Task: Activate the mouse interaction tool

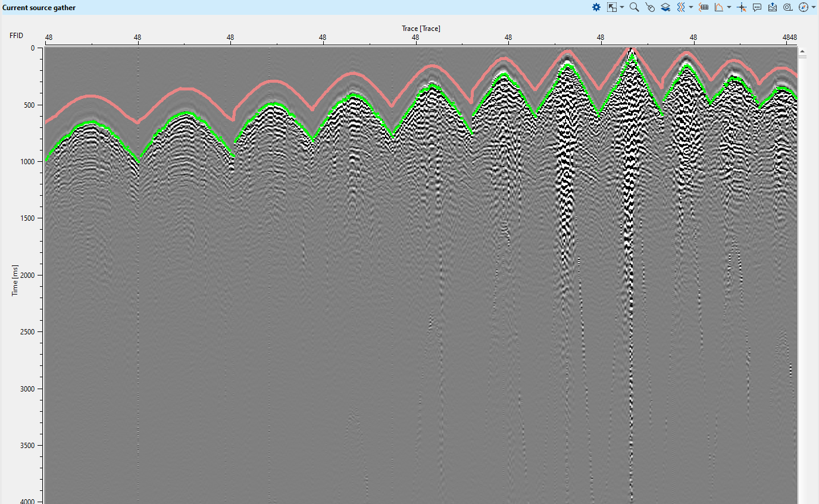Action: pyautogui.click(x=650, y=8)
